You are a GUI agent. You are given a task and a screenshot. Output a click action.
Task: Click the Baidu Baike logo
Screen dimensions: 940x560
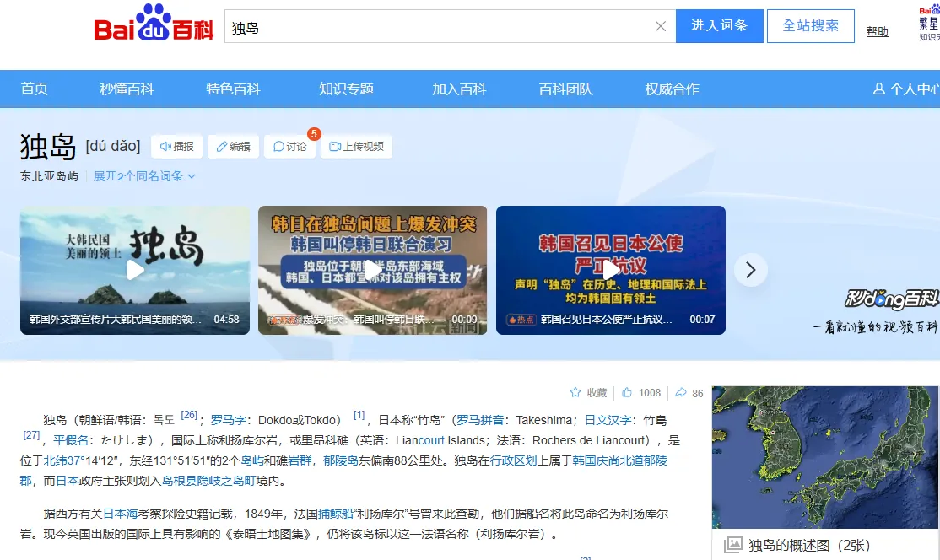point(153,25)
